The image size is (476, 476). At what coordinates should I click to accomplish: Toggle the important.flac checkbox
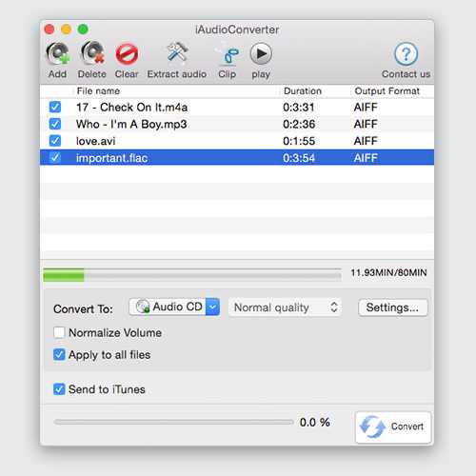pos(55,157)
